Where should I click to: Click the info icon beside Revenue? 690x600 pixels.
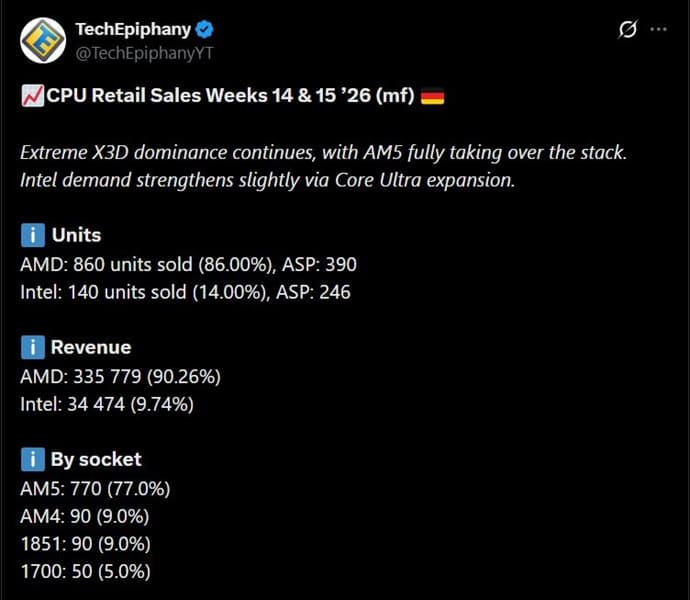[x=32, y=348]
